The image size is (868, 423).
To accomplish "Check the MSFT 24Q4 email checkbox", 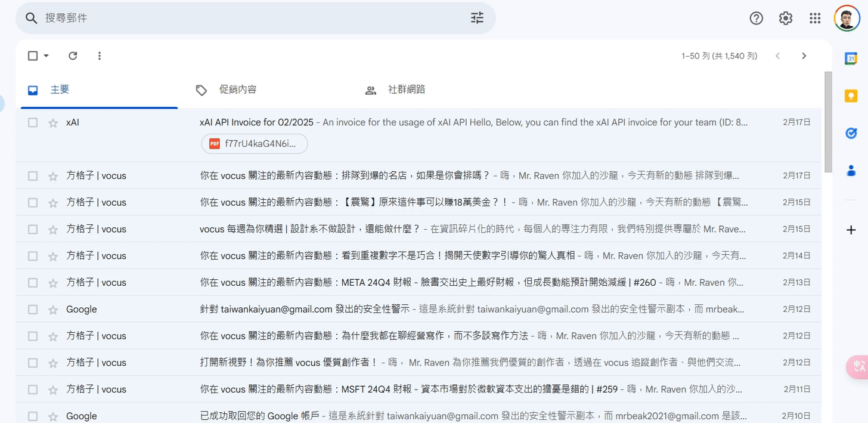I will point(33,390).
